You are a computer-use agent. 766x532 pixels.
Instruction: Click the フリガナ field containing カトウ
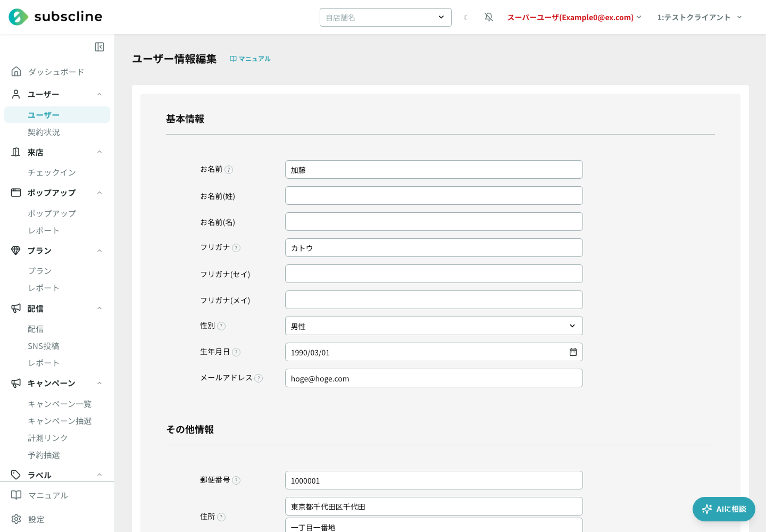[x=434, y=248]
